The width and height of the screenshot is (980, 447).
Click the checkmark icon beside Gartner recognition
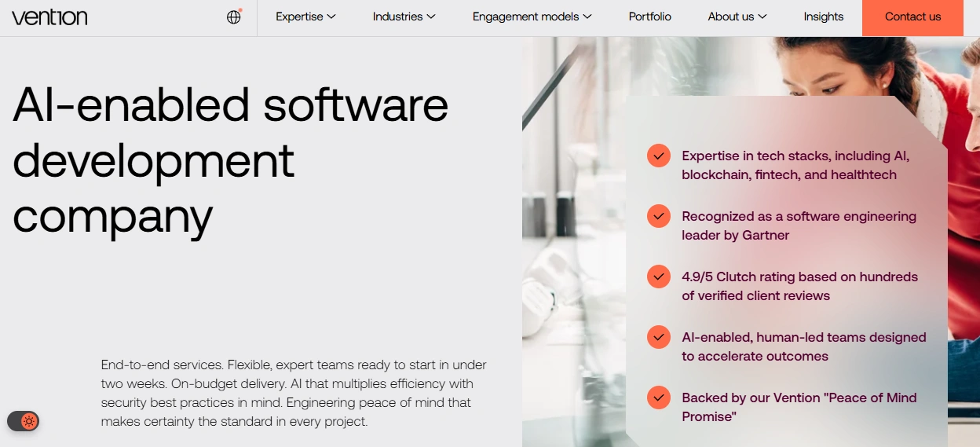(658, 216)
